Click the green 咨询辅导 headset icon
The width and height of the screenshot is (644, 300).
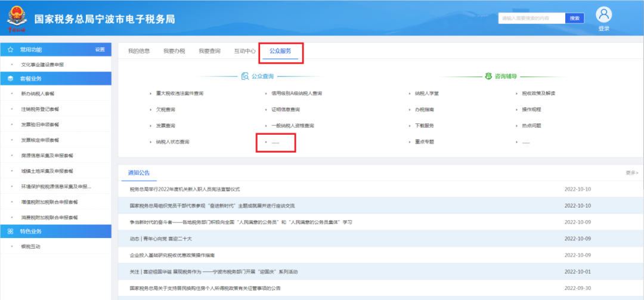pyautogui.click(x=488, y=76)
